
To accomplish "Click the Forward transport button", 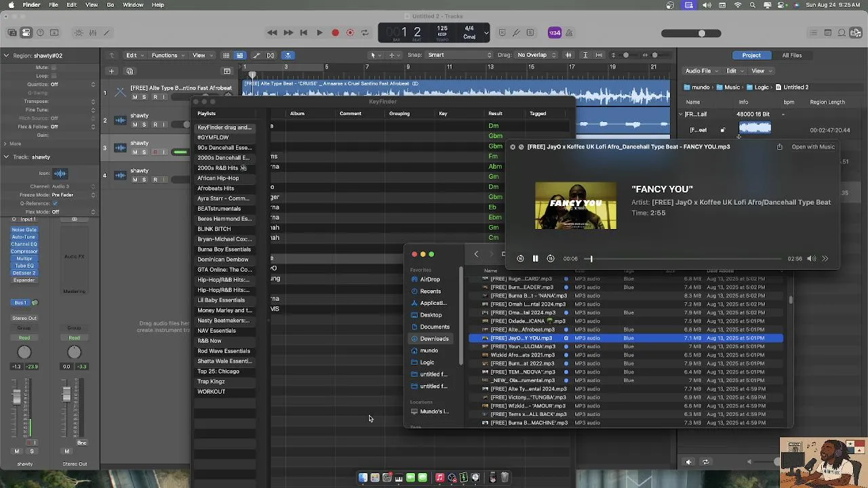I will tap(288, 33).
